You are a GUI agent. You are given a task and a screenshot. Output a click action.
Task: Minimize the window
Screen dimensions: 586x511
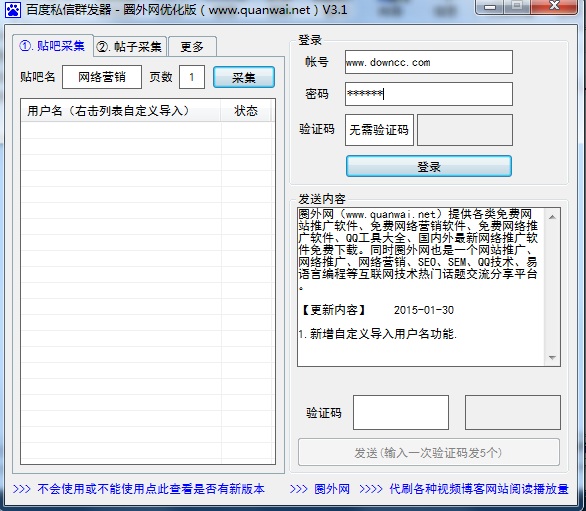pyautogui.click(x=490, y=7)
